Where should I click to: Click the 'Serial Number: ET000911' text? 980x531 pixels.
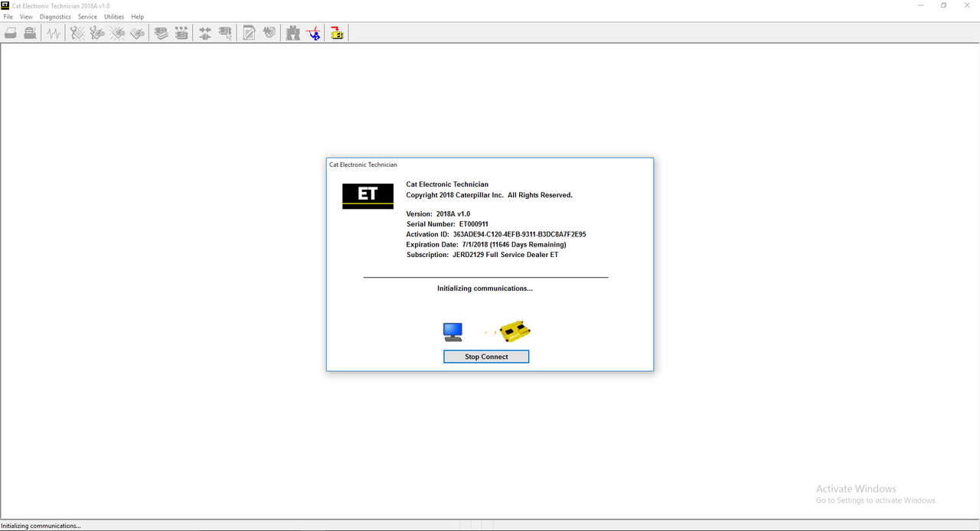[447, 224]
